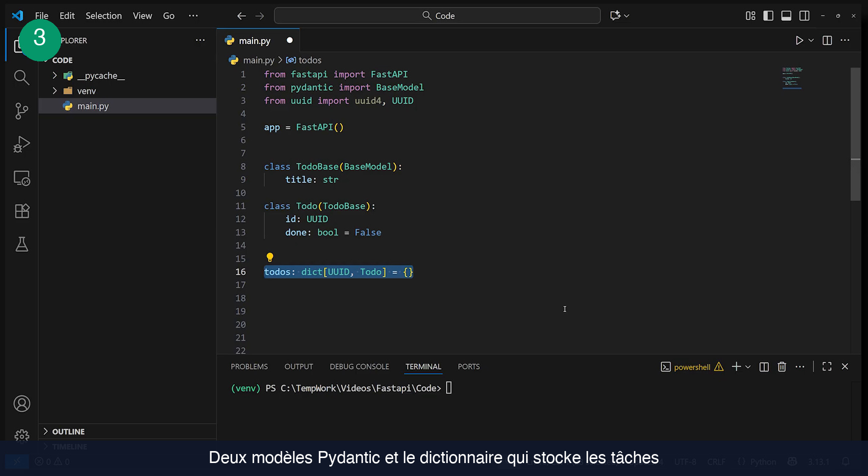Open the Extensions view

pos(21,211)
